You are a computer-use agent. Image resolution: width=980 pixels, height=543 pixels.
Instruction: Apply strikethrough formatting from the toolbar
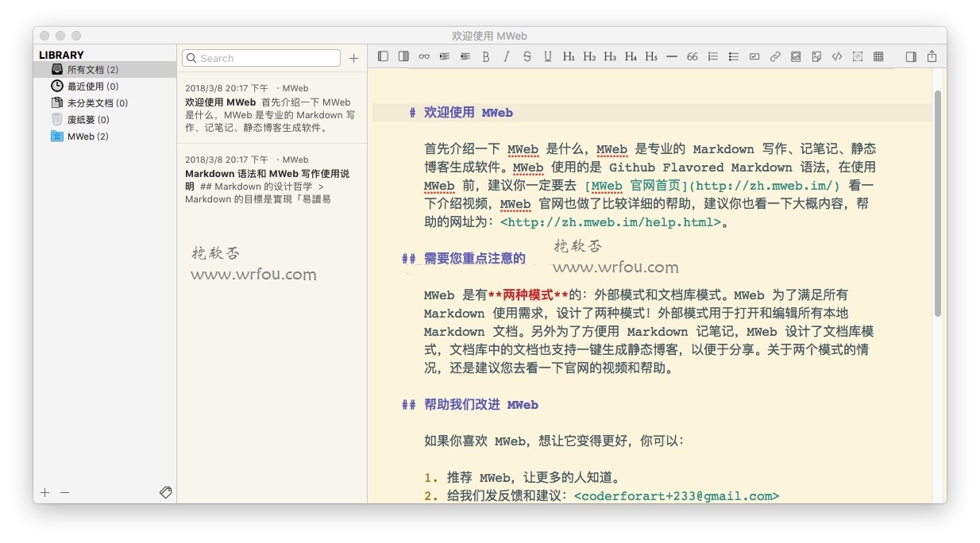(x=527, y=56)
